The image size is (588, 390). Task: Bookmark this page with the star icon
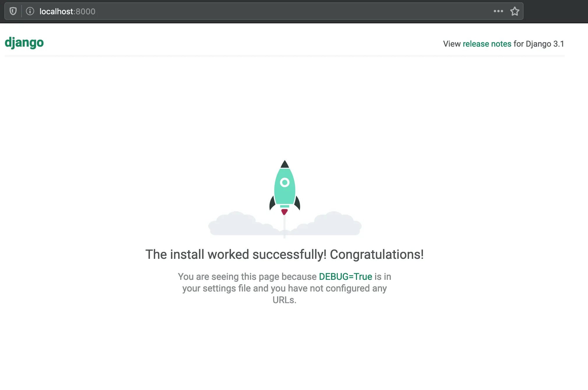click(x=514, y=11)
